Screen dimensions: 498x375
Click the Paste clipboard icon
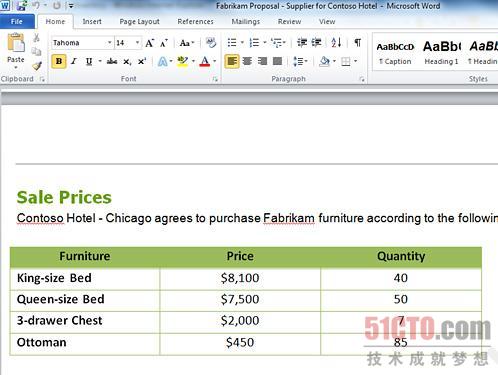[x=16, y=43]
